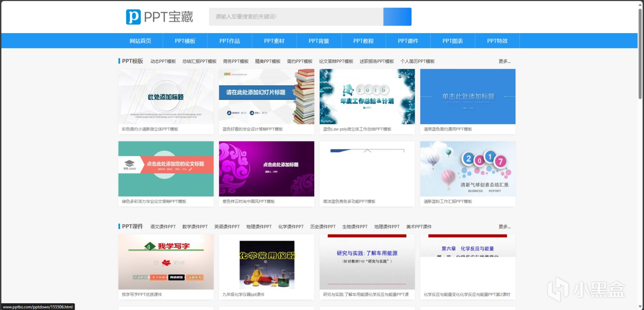This screenshot has width=644, height=310.
Task: Open the 化学课件PPT category link
Action: pos(291,227)
